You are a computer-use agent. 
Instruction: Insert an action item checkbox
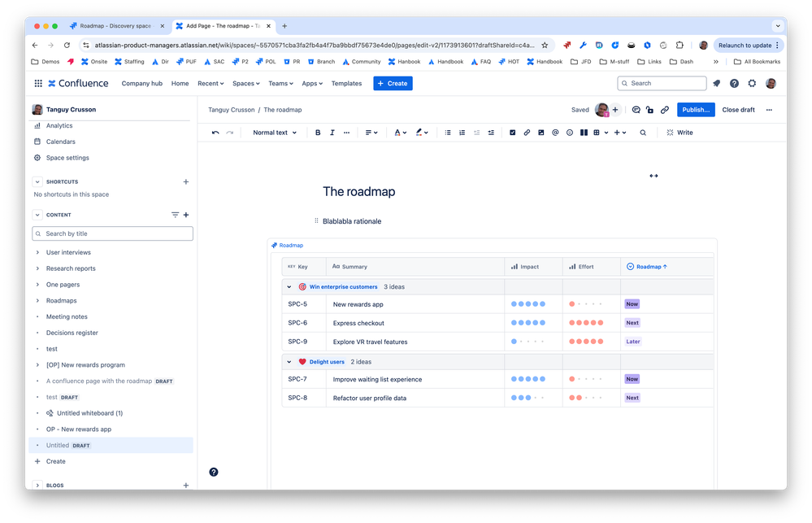pos(513,133)
